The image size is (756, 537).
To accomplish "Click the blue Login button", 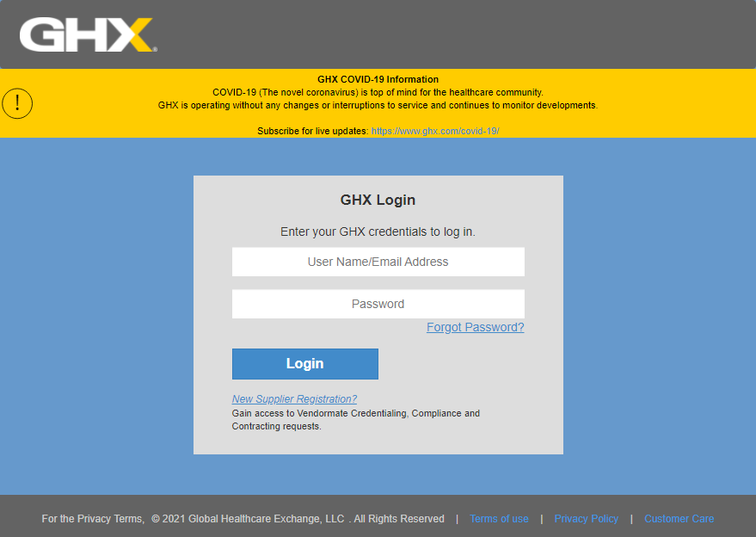I will 304,363.
